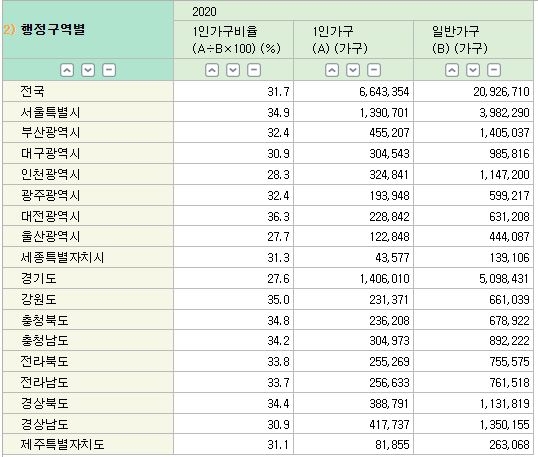Image resolution: width=538 pixels, height=457 pixels.
Task: Select the 경기도 row label
Action: tap(38, 278)
